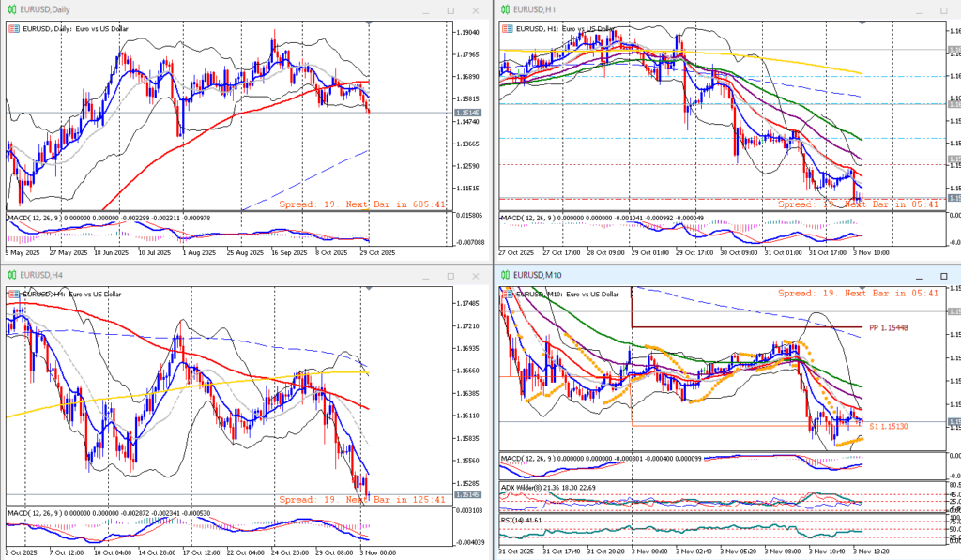Maximize the EURUSD,Daily chart window
Screen dimensions: 961x560
point(450,10)
